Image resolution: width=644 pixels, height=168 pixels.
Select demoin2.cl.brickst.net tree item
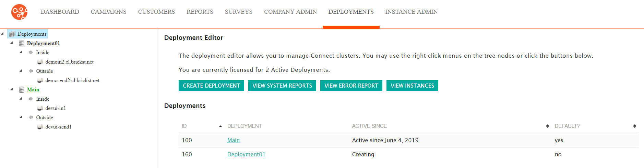click(x=70, y=62)
